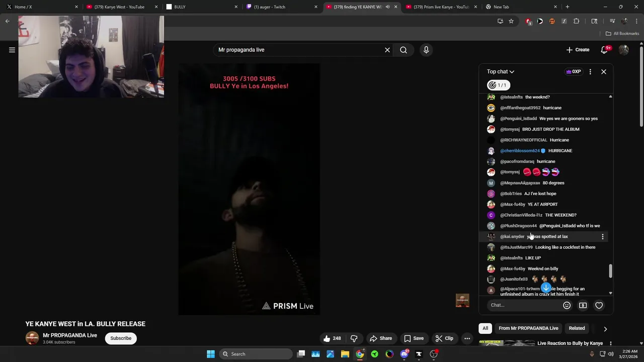Subscribe to Mr PROPAGANDA Live
The height and width of the screenshot is (362, 644).
[x=121, y=338]
